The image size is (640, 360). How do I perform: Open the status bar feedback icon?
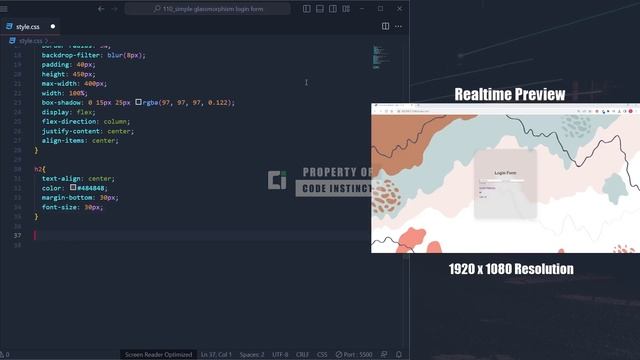click(x=384, y=354)
